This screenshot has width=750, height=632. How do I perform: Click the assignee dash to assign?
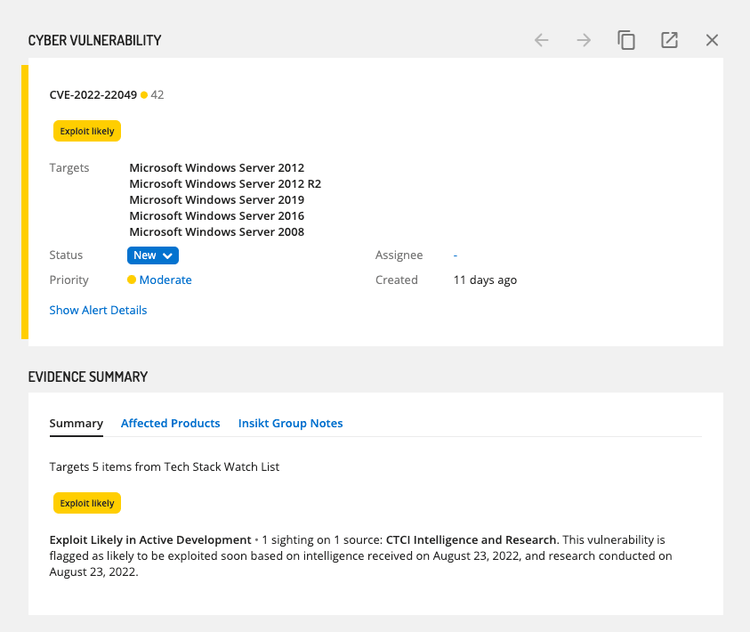point(455,255)
